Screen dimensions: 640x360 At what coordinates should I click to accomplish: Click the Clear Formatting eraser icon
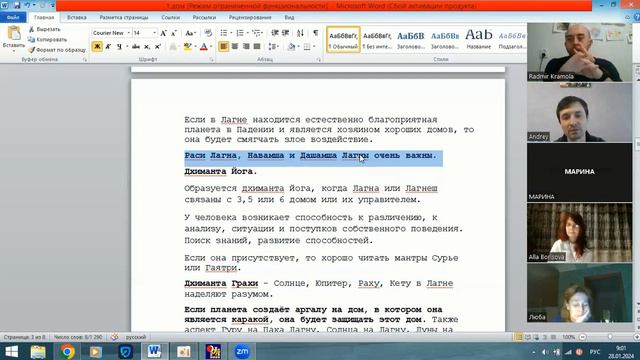click(208, 33)
